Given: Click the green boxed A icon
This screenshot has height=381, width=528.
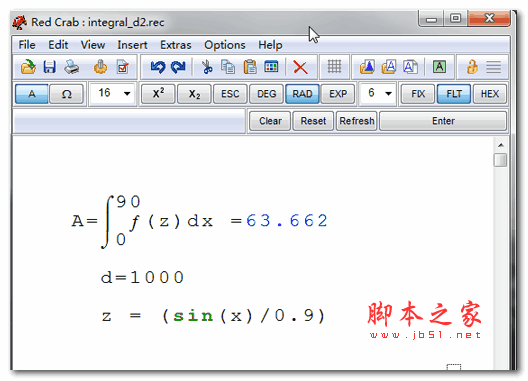Looking at the screenshot, I should [x=439, y=67].
